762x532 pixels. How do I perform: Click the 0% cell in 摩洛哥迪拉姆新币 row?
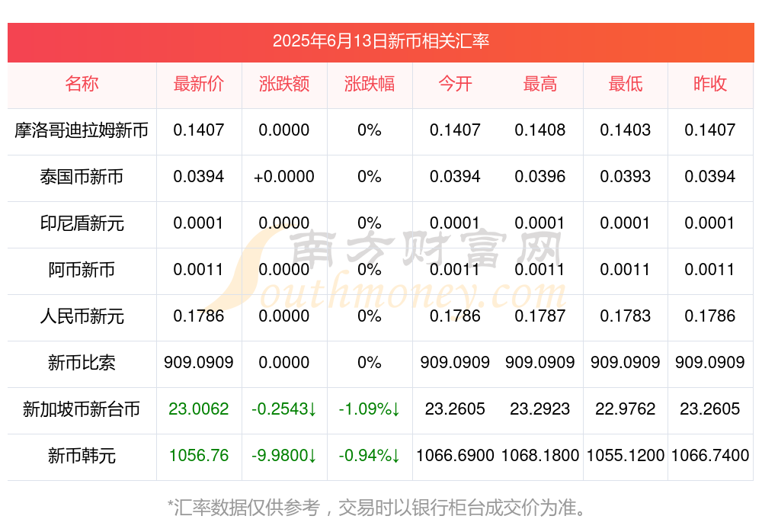[370, 130]
